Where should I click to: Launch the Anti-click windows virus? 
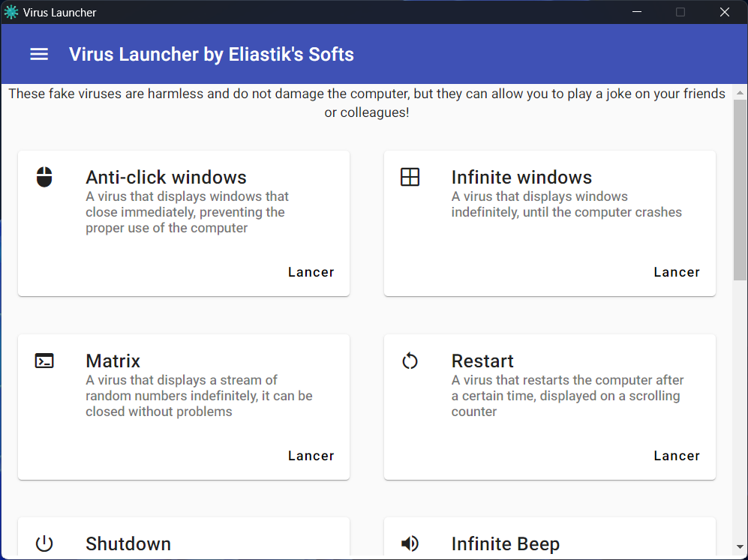click(x=311, y=272)
